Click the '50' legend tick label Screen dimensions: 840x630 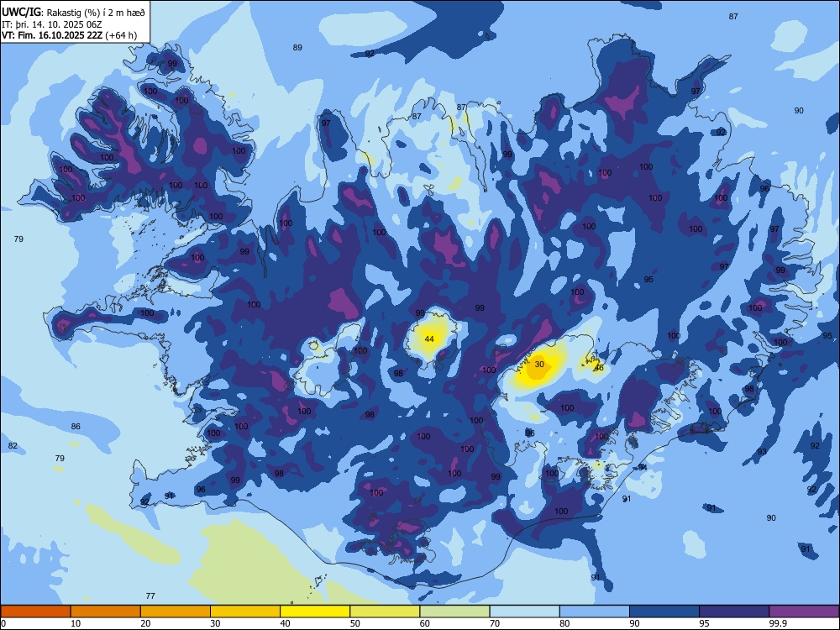[x=355, y=623]
